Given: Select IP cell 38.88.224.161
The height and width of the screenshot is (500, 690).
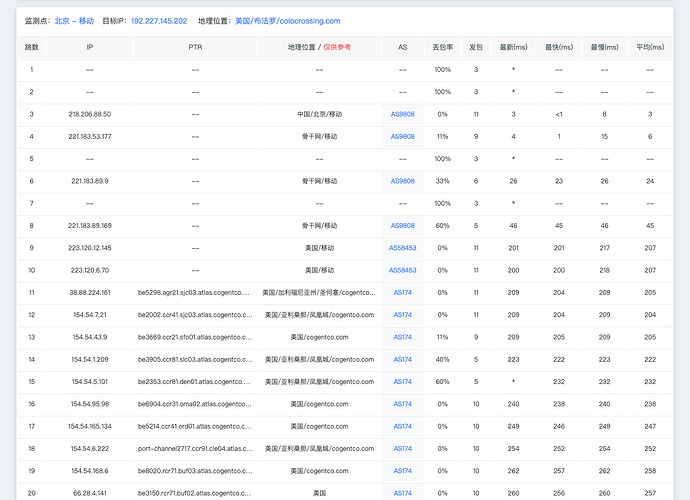Looking at the screenshot, I should point(90,292).
